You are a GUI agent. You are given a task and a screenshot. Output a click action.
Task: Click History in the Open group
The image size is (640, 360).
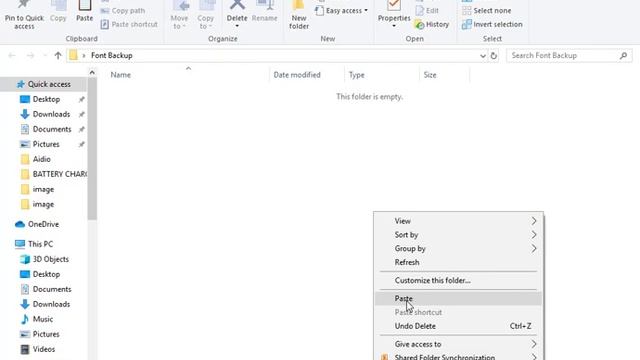click(x=432, y=24)
